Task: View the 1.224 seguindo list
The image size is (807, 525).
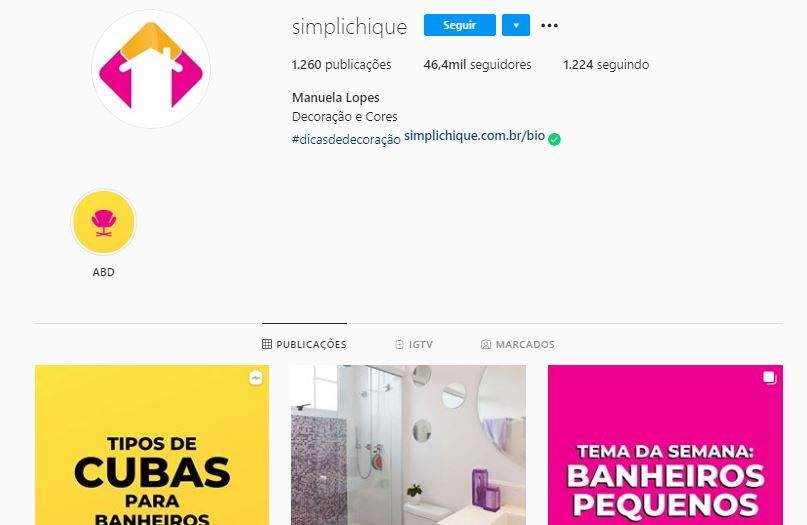Action: [x=606, y=65]
